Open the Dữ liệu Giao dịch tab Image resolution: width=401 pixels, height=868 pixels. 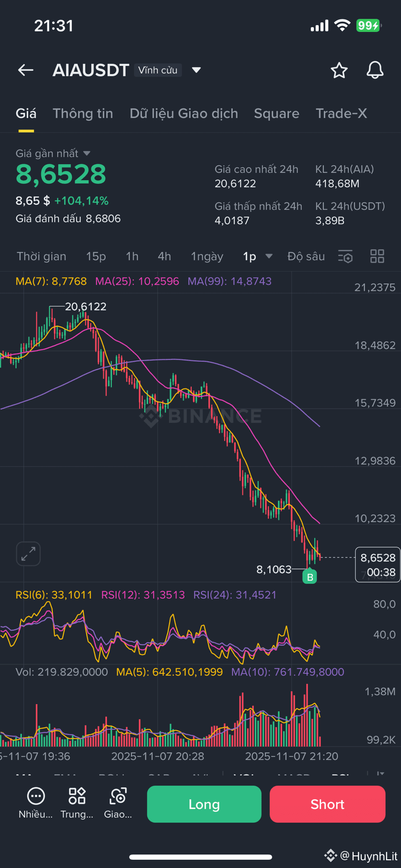pos(184,113)
